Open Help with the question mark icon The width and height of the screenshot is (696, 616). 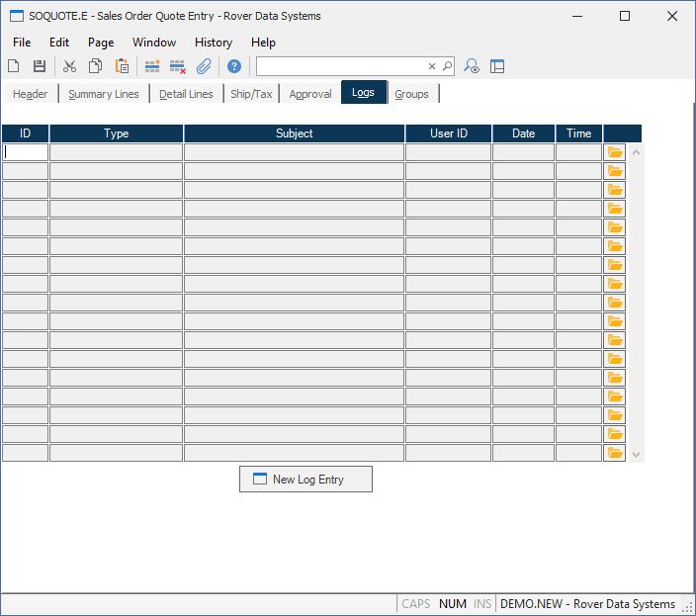234,66
